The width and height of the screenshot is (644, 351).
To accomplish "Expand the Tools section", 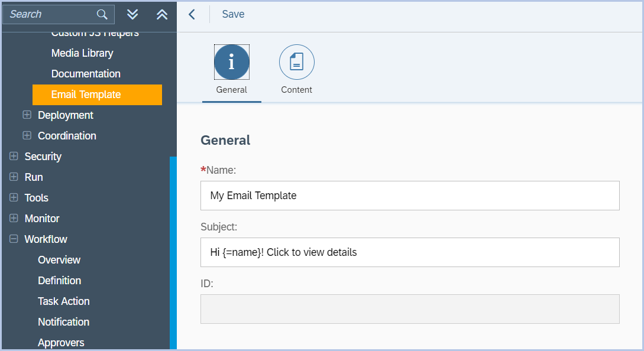I will click(x=14, y=197).
